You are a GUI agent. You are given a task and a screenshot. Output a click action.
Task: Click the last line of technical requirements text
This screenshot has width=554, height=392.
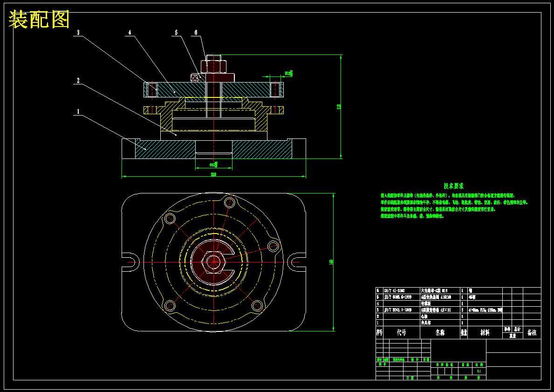(412, 216)
